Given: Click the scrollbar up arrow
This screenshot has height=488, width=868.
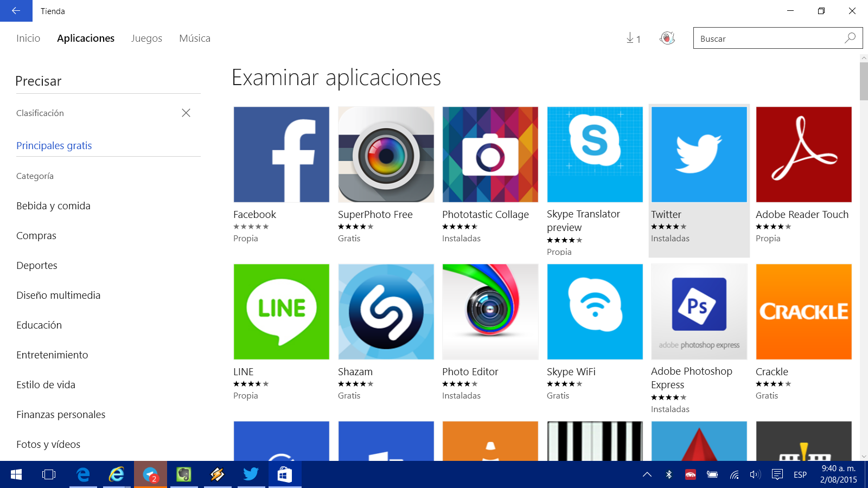Looking at the screenshot, I should pyautogui.click(x=864, y=57).
